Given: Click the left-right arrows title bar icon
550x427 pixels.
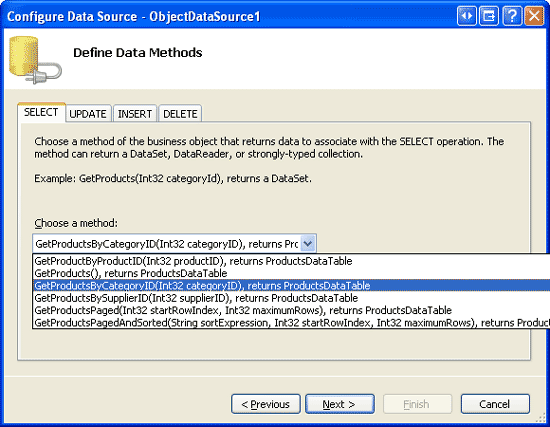Looking at the screenshot, I should (x=467, y=16).
